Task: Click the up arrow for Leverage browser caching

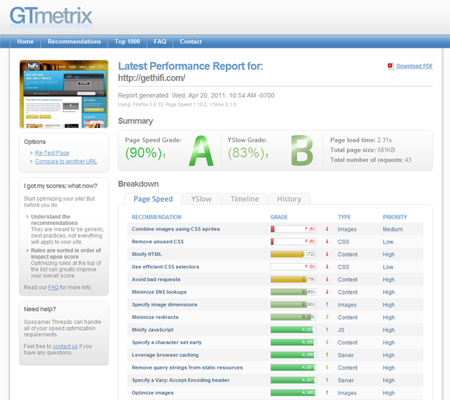Action: click(x=327, y=355)
